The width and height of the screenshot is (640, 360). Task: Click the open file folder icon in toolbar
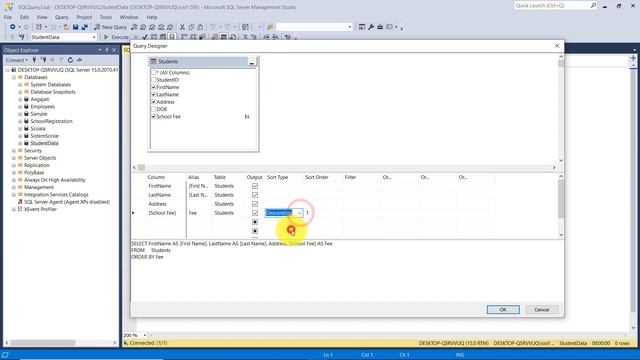tap(66, 27)
